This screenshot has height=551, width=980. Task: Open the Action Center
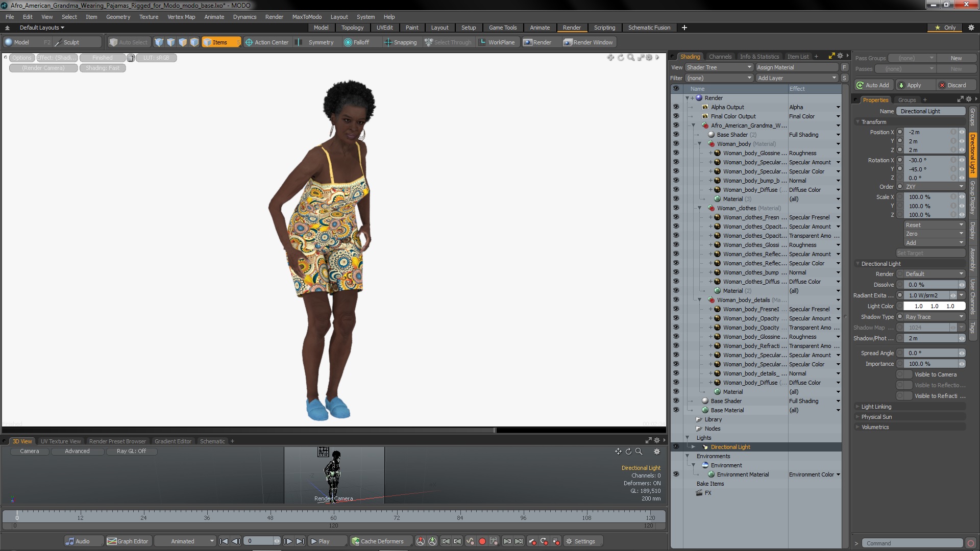click(266, 42)
